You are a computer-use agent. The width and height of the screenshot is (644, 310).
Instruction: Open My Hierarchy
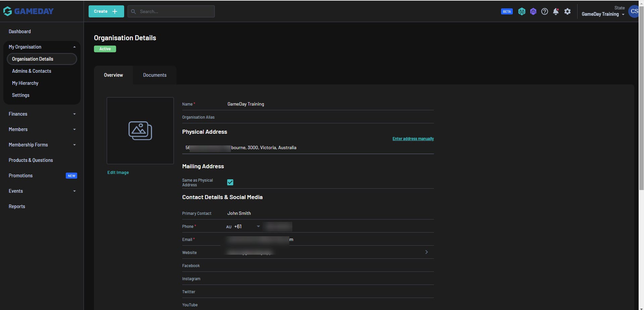point(25,83)
